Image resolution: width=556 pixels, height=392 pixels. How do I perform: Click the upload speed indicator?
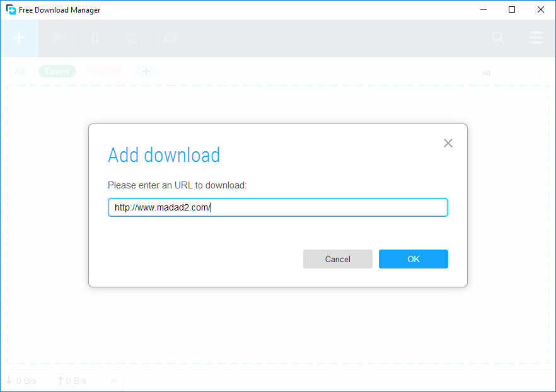click(x=71, y=381)
